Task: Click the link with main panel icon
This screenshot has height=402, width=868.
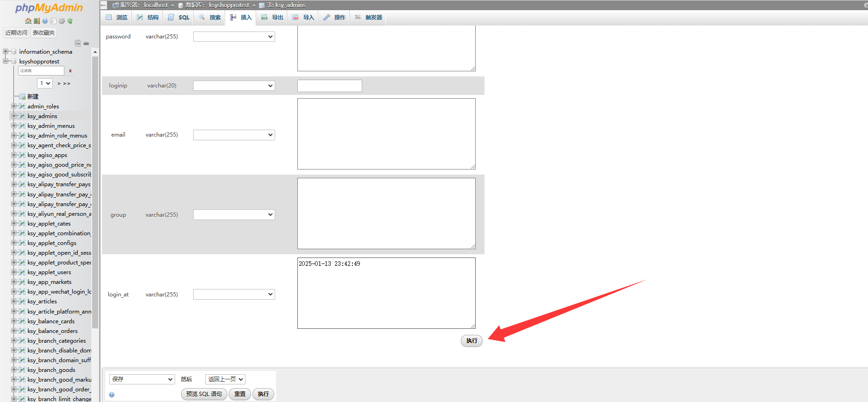Action: coord(86,44)
